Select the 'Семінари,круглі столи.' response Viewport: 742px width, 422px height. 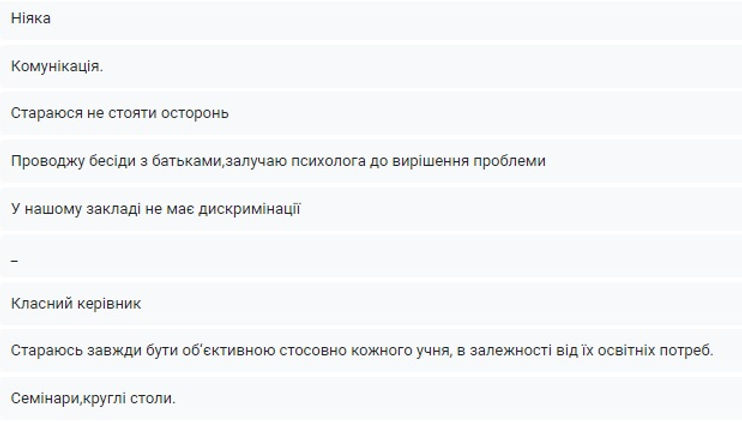pyautogui.click(x=371, y=398)
